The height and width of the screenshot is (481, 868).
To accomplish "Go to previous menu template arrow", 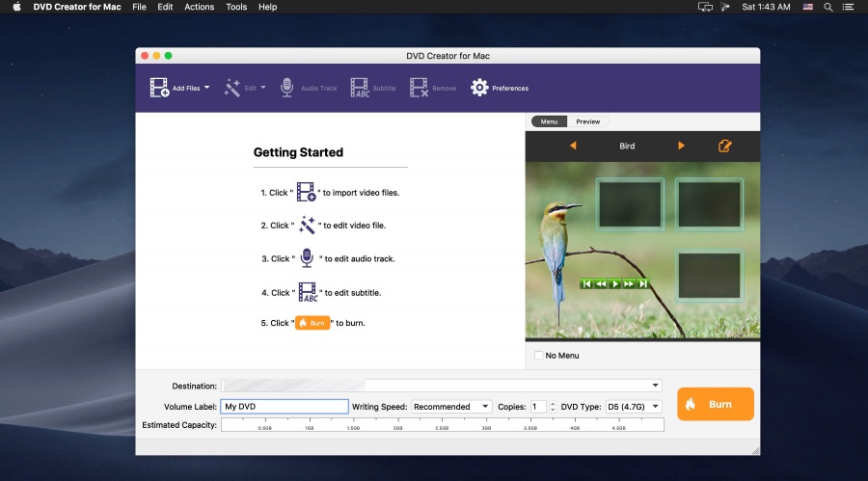I will click(x=573, y=146).
